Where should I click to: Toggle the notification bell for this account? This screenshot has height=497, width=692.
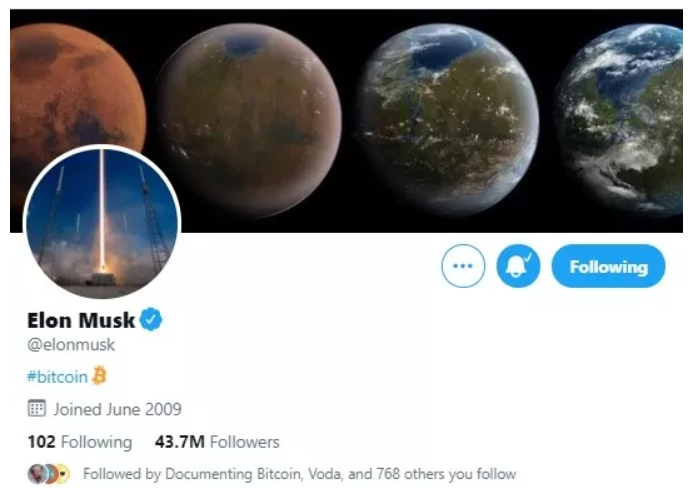point(518,267)
